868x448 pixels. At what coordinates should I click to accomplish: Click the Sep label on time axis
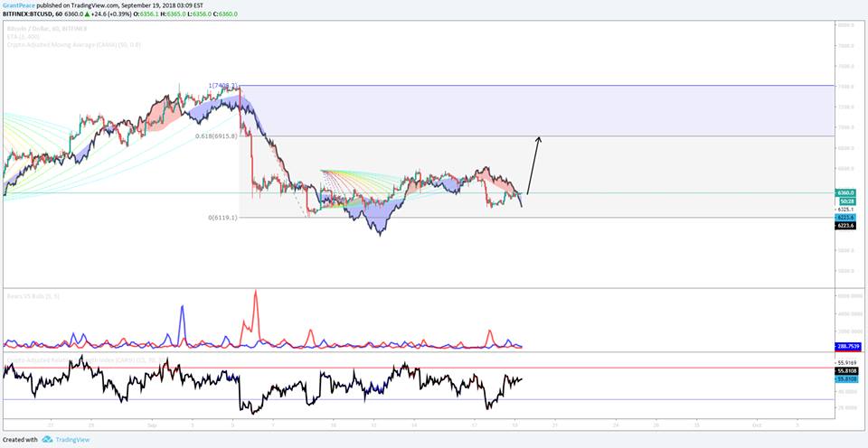coord(152,426)
